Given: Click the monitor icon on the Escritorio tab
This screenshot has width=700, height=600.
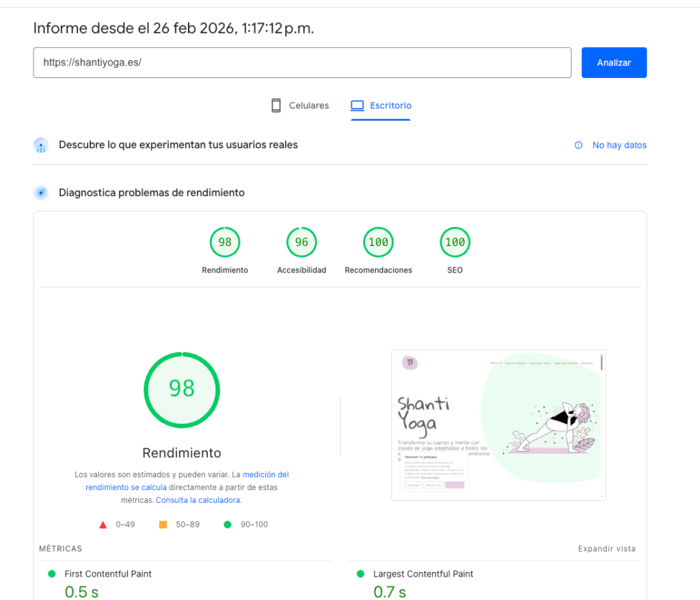Looking at the screenshot, I should pyautogui.click(x=356, y=105).
